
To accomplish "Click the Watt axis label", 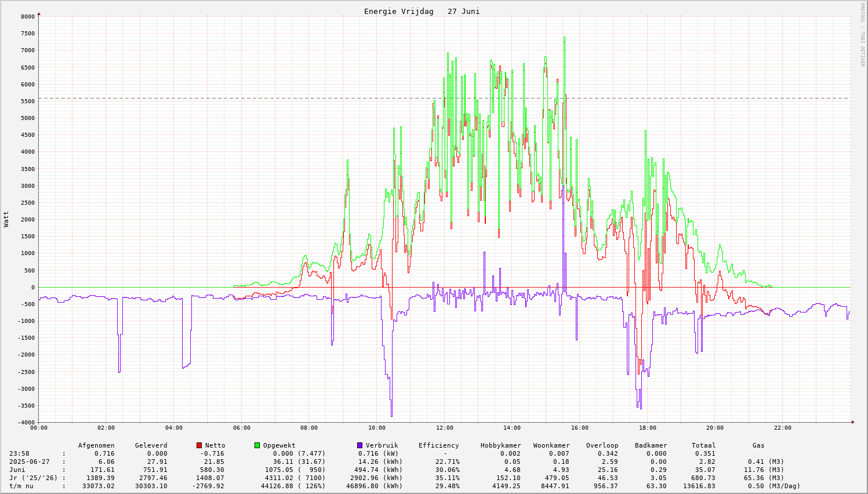I will (x=6, y=219).
